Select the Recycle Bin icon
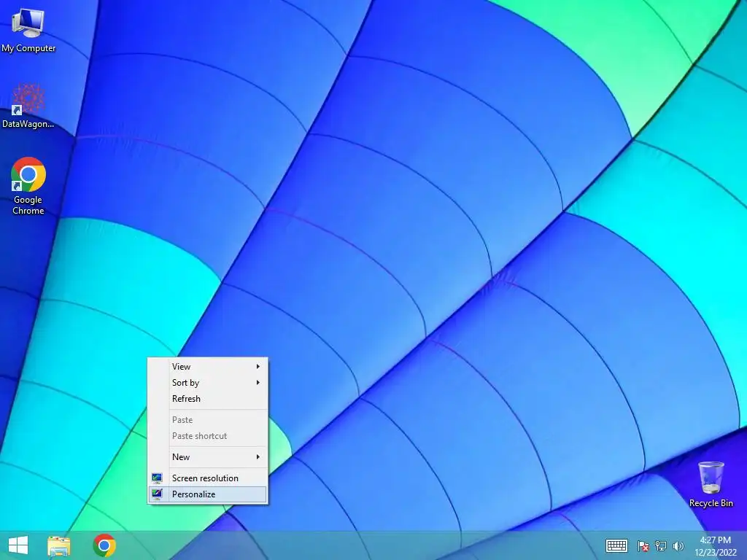 point(711,484)
